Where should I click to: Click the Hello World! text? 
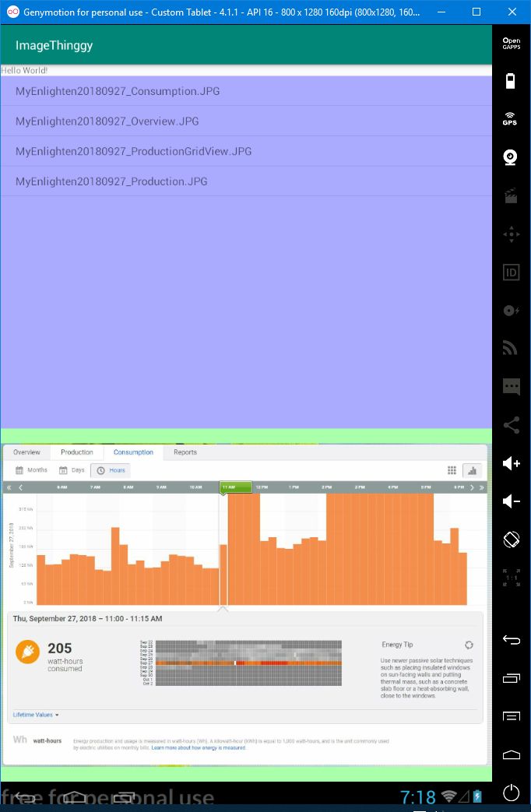[24, 70]
